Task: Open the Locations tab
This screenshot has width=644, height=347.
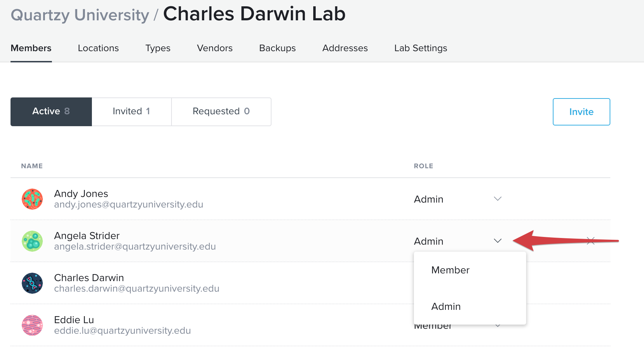Action: coord(98,48)
